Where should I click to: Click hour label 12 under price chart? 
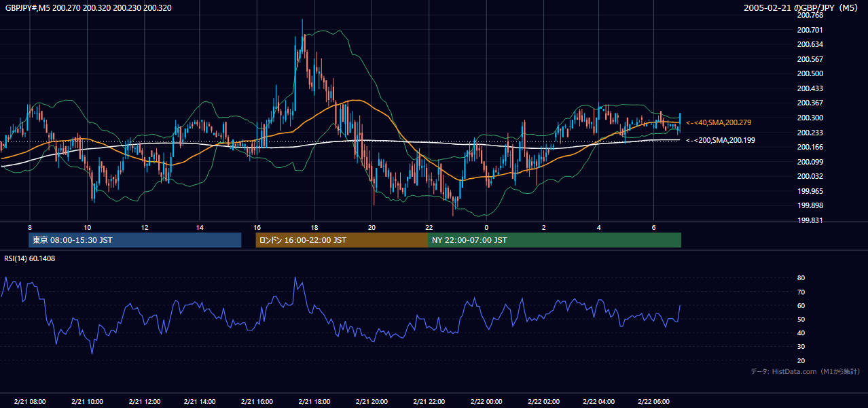(x=144, y=227)
